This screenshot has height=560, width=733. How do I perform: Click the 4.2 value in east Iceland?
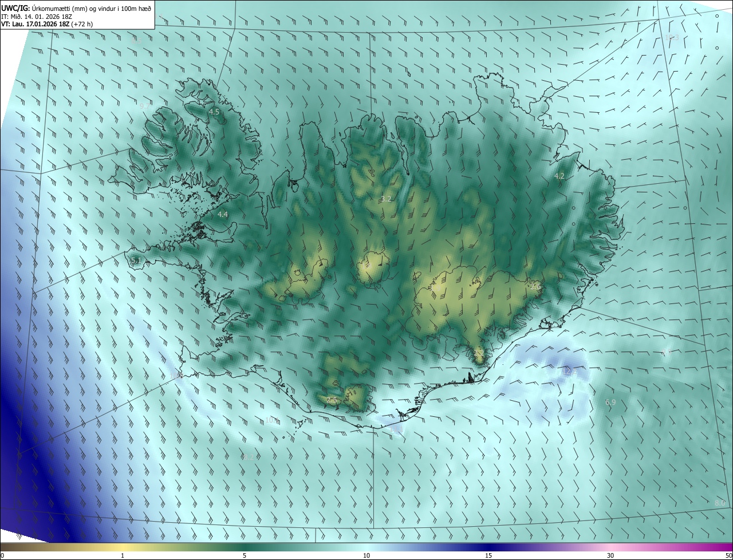[559, 176]
